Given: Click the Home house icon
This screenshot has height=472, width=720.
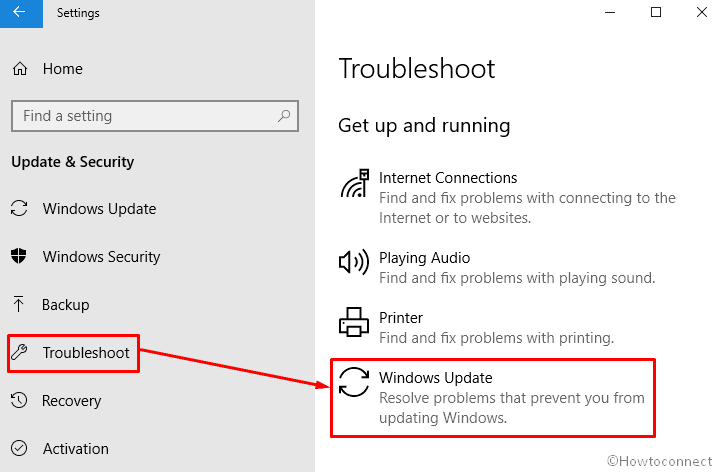Looking at the screenshot, I should [x=20, y=69].
